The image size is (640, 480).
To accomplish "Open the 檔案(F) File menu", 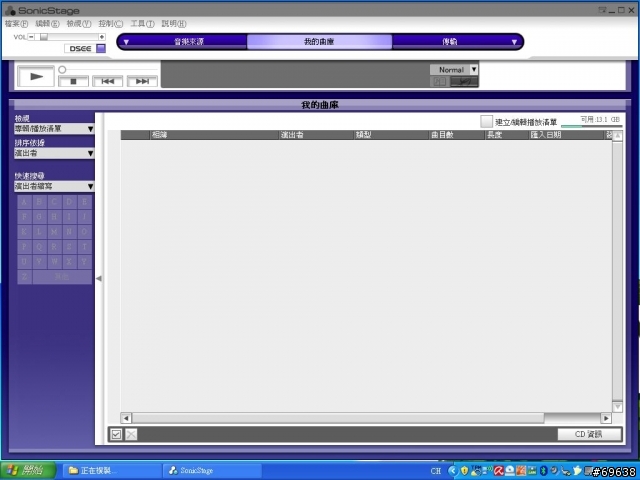I will pos(16,24).
